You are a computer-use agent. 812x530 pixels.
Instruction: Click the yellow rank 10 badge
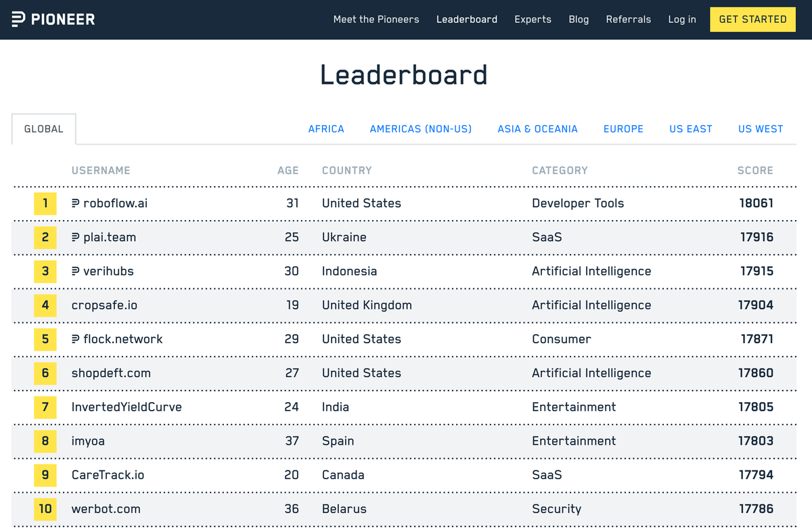pos(45,508)
